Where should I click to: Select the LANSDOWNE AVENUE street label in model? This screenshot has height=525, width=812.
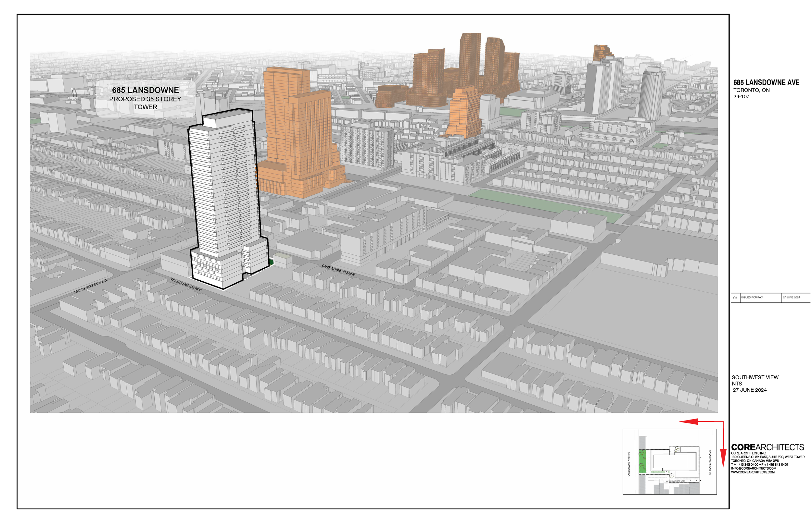[x=338, y=270]
